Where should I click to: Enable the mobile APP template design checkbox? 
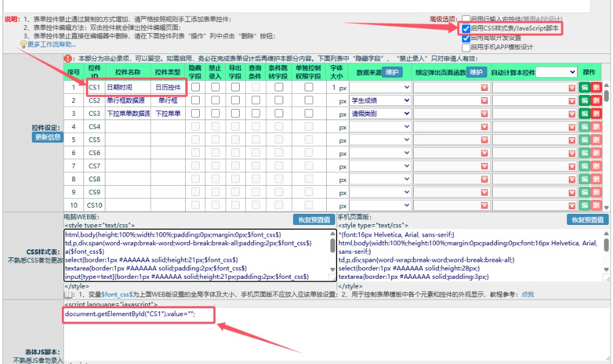click(466, 47)
